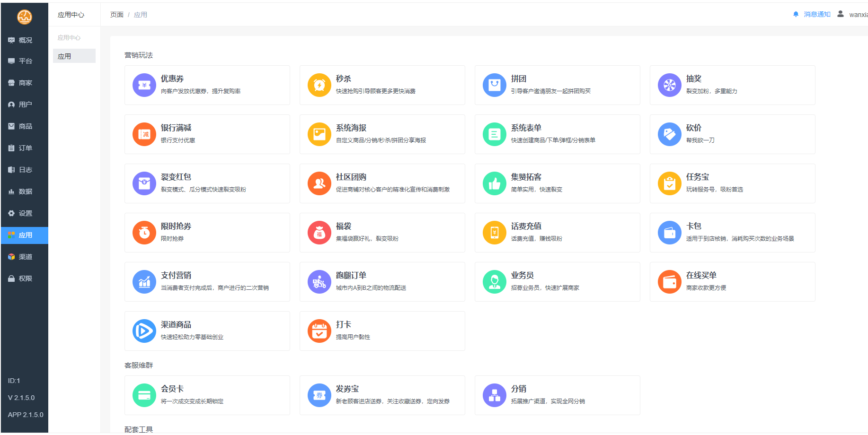Open 设置 in the sidebar menu
The image size is (868, 435).
pyautogui.click(x=25, y=213)
